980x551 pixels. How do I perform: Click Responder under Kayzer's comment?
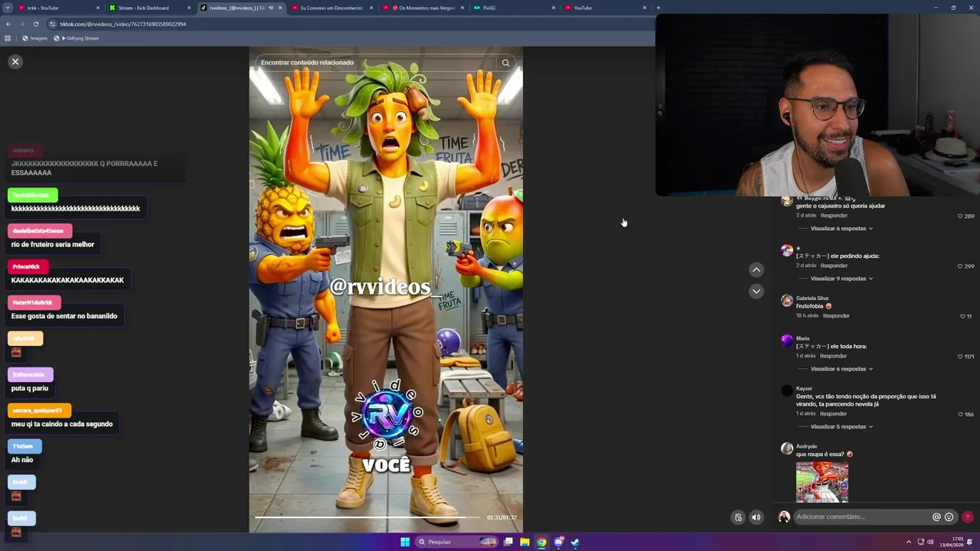pos(833,414)
